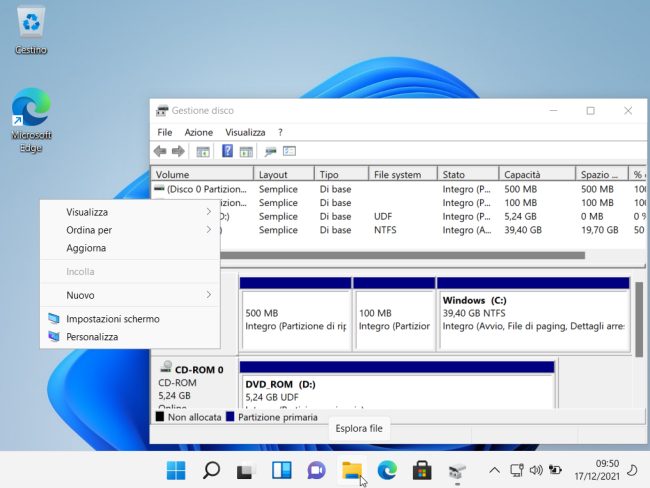This screenshot has height=488, width=650.
Task: Click the battery icon in system tray
Action: (555, 470)
